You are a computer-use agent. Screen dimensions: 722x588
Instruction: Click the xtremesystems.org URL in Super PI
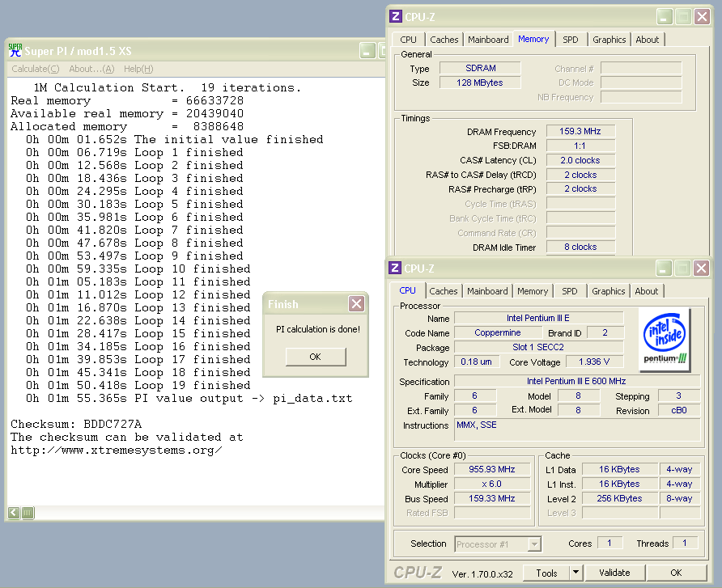click(x=117, y=450)
